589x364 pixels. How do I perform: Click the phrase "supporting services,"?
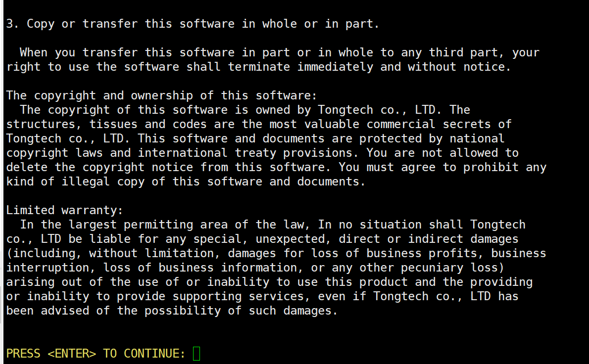coord(242,296)
